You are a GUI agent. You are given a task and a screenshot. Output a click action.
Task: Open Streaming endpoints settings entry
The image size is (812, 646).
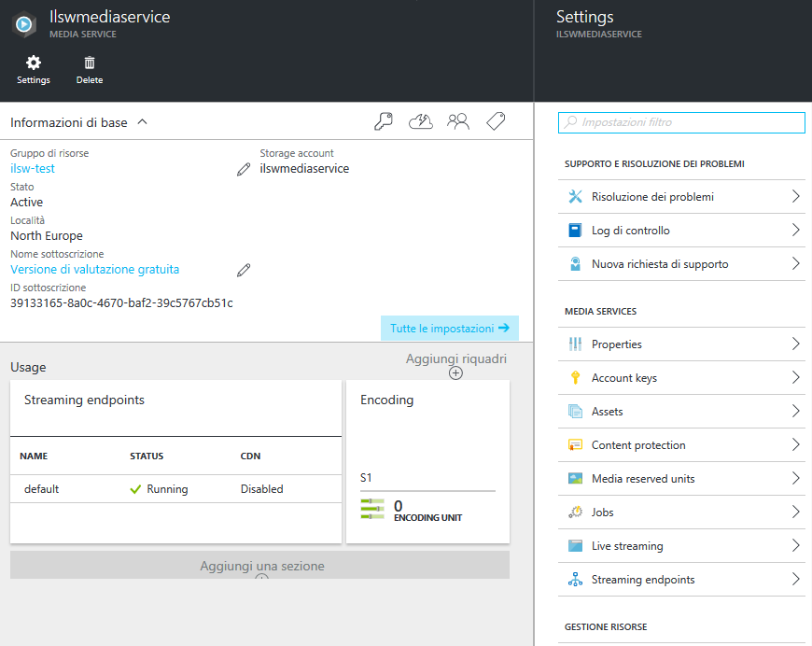click(681, 579)
